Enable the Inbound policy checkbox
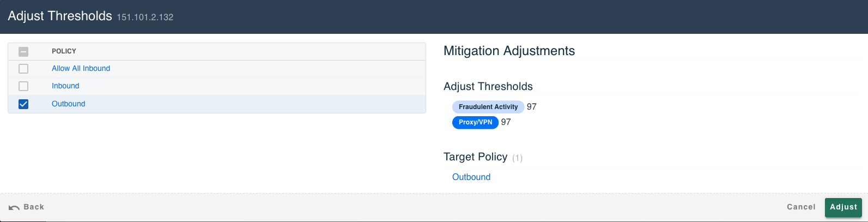 point(23,86)
